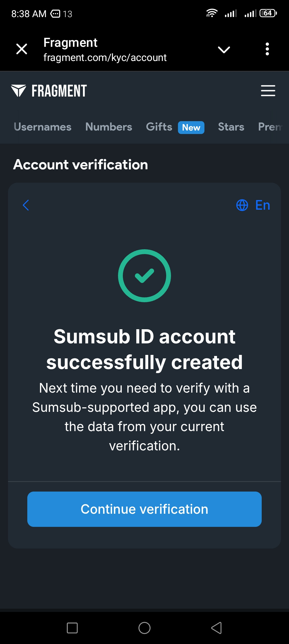Click the Continue verification button
This screenshot has height=644, width=289.
144,509
